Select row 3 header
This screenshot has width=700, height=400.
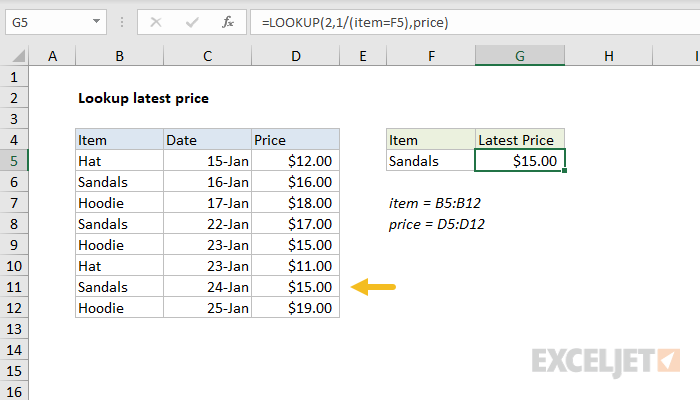[14, 119]
